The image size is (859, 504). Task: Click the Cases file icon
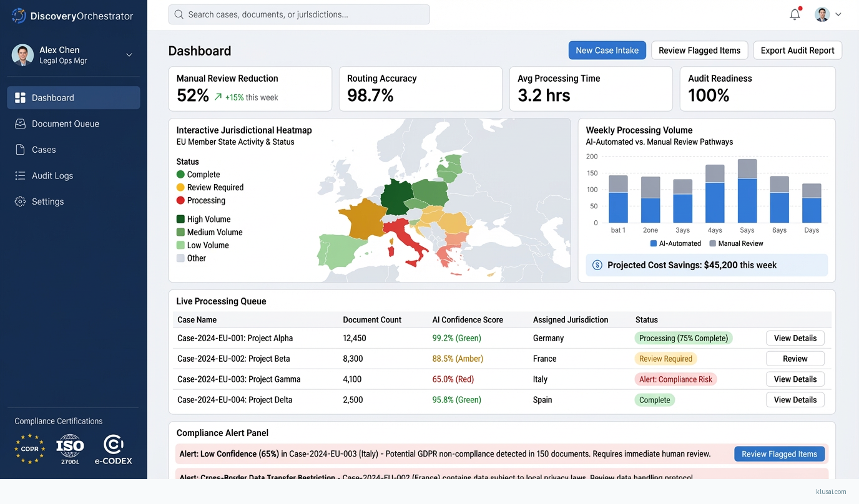pyautogui.click(x=20, y=150)
